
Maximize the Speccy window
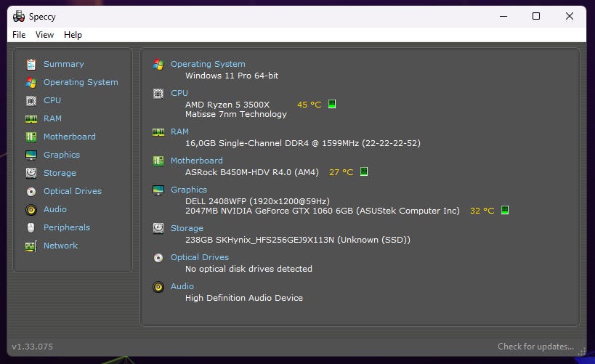tap(536, 16)
